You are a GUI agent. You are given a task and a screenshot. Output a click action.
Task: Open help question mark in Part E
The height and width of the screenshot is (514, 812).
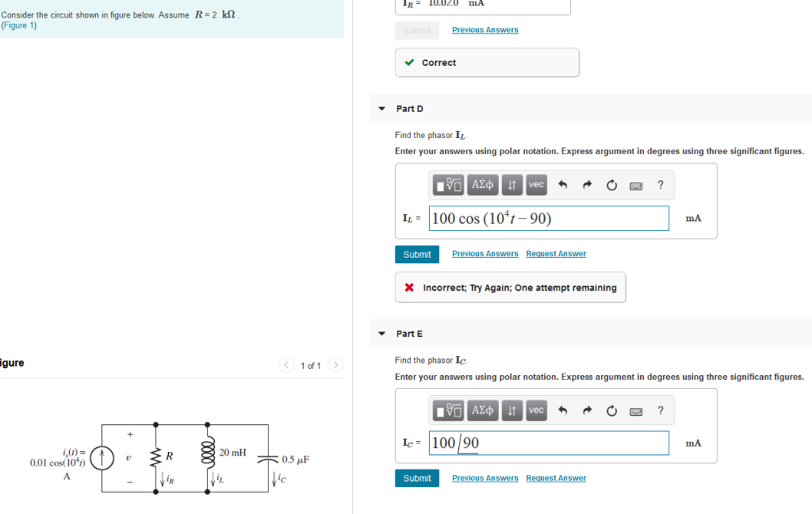click(661, 411)
